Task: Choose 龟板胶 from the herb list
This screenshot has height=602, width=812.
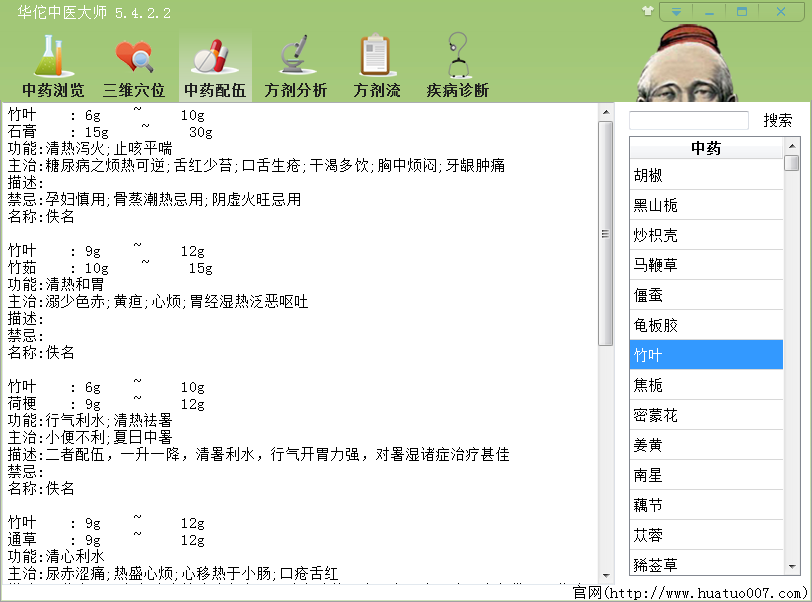Action: (x=706, y=324)
